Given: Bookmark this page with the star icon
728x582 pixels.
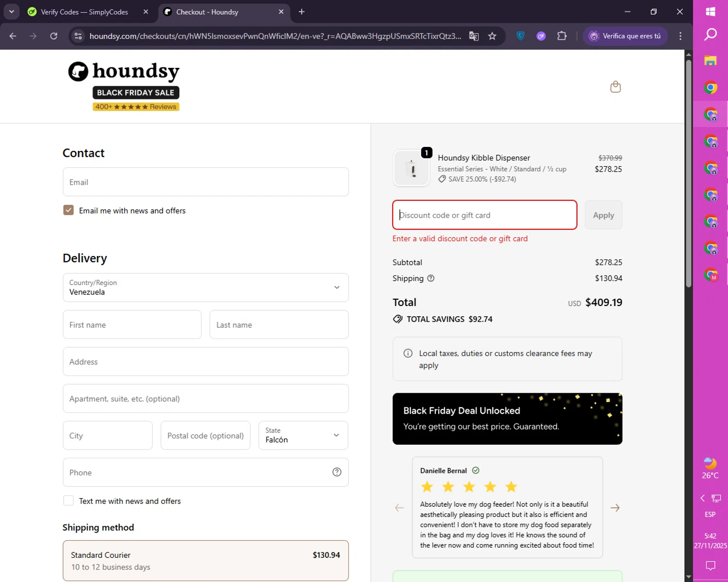Looking at the screenshot, I should [492, 36].
